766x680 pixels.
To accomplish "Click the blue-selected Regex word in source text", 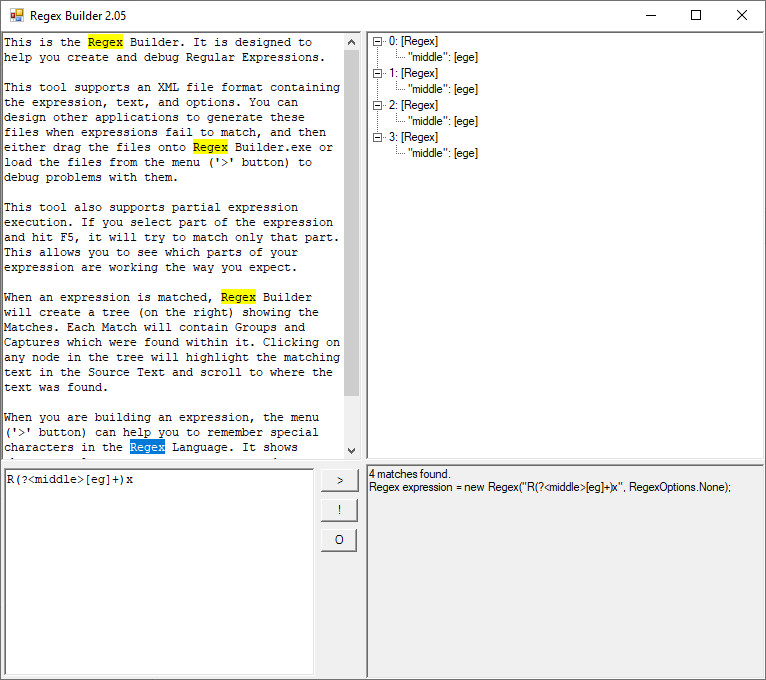I will (148, 447).
